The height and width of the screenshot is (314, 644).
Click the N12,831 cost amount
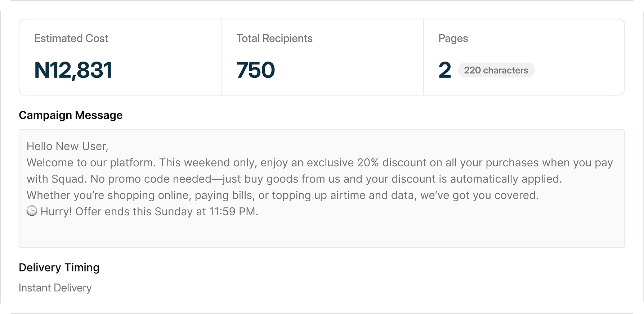click(x=73, y=70)
